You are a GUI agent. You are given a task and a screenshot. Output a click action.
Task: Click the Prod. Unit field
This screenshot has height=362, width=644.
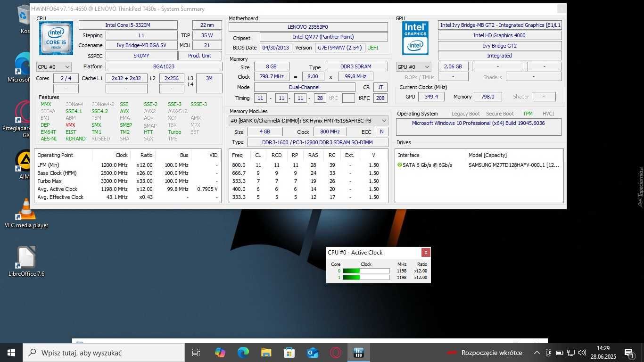point(200,56)
